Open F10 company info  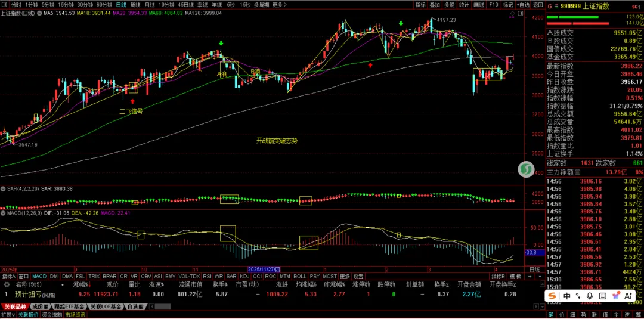(x=494, y=5)
